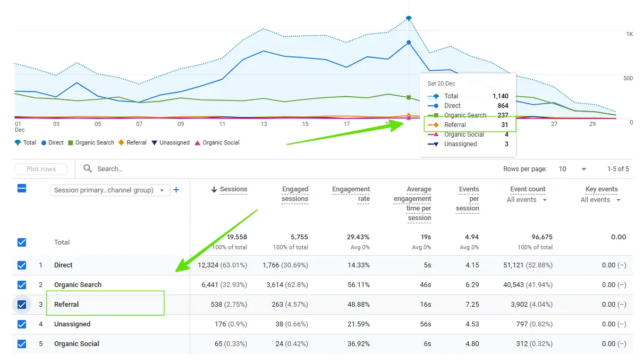Viewport: 644px width, 362px height.
Task: Toggle the Total series in the chart legend
Action: click(x=24, y=142)
